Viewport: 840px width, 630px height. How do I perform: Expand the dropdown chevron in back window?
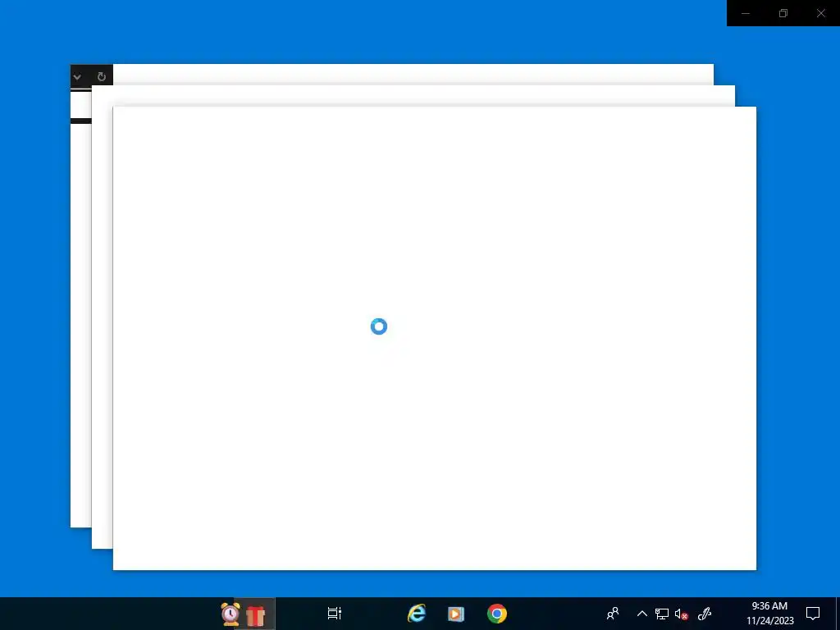coord(77,76)
